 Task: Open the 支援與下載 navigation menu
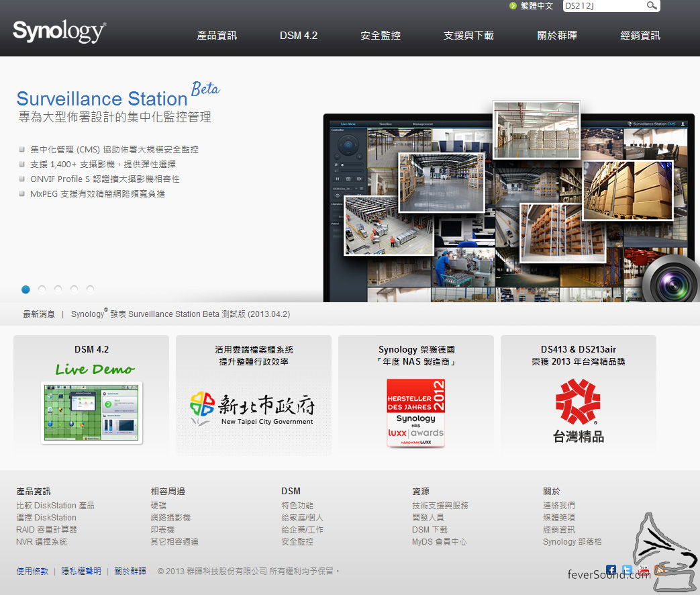coord(468,36)
